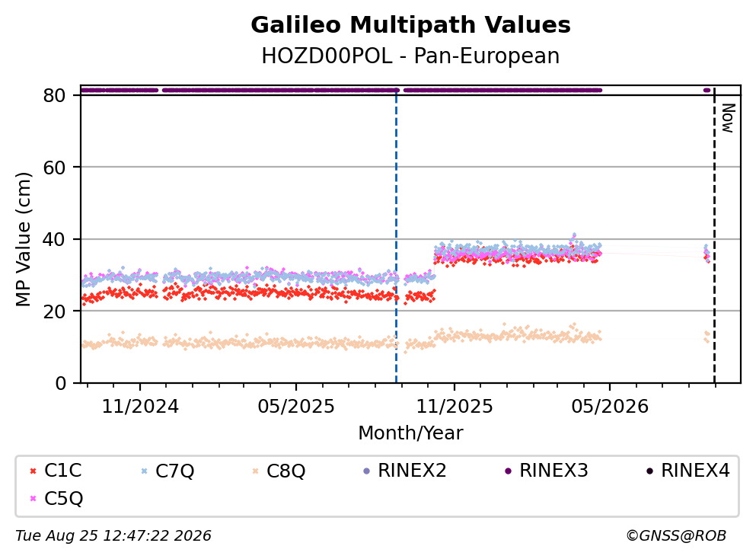Click the magenta C5Q legend marker

click(x=33, y=499)
